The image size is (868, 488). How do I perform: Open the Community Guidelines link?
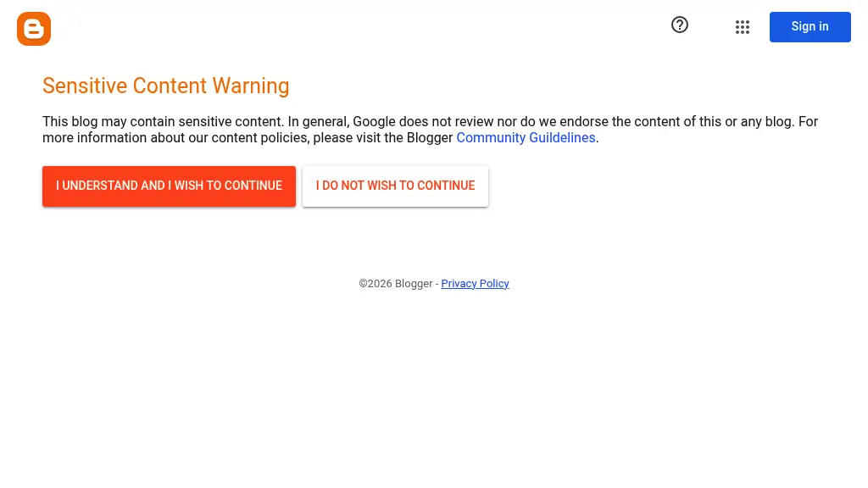pyautogui.click(x=526, y=138)
